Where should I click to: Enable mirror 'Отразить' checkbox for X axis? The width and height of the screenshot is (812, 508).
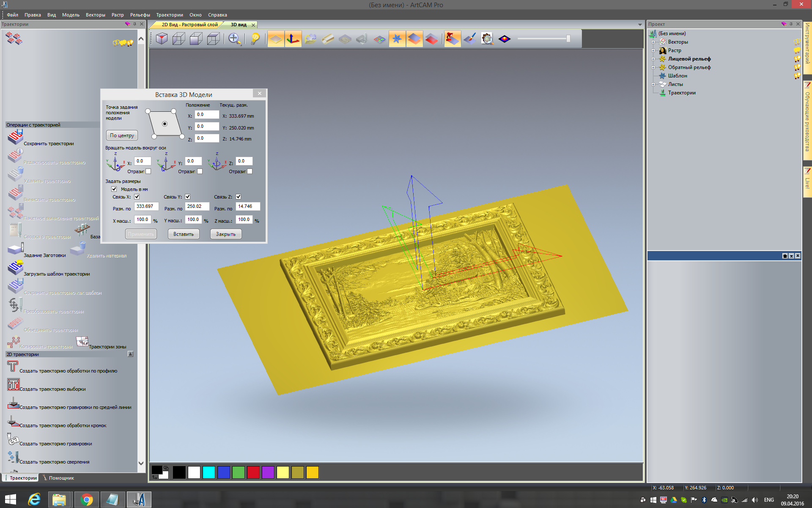click(x=148, y=171)
